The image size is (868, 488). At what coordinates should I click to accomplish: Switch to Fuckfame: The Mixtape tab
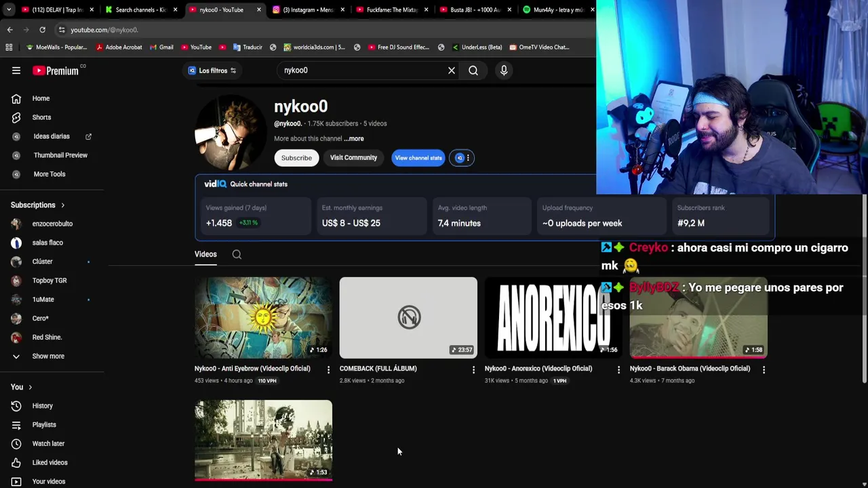pos(392,9)
